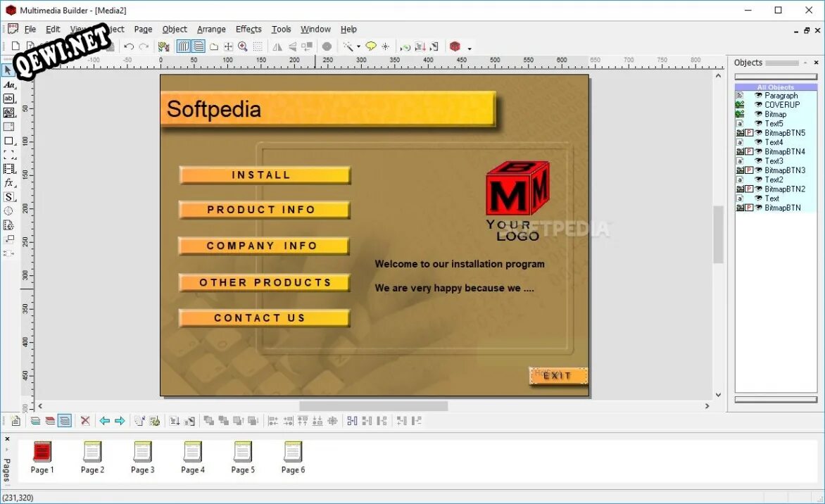Click the Redo arrow icon

[x=144, y=47]
